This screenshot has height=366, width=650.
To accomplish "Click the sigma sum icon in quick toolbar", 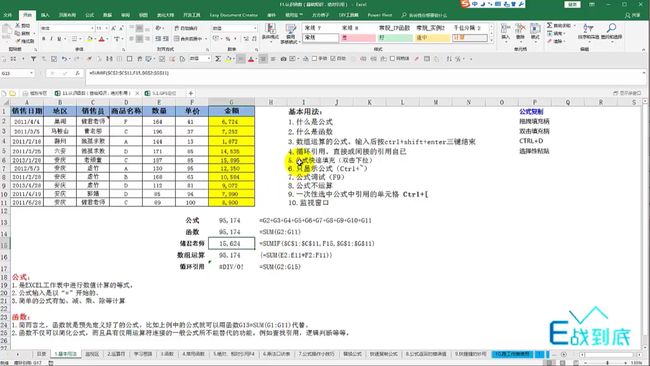I will (x=218, y=59).
